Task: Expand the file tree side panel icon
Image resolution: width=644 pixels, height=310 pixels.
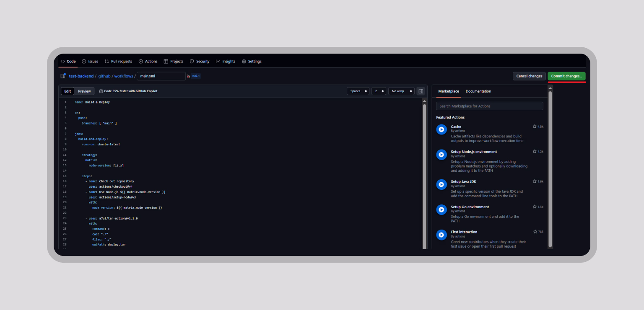Action: (63, 76)
